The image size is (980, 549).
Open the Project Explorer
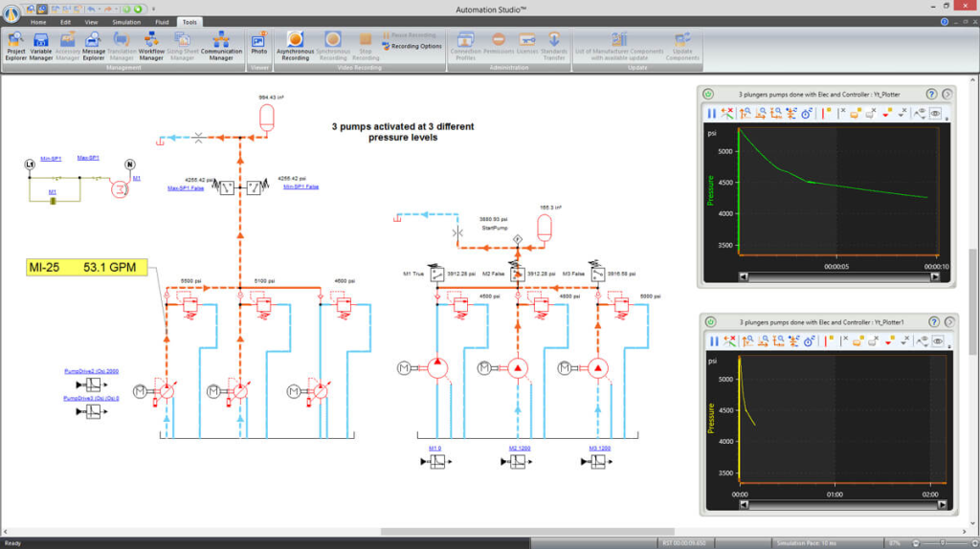coord(15,47)
